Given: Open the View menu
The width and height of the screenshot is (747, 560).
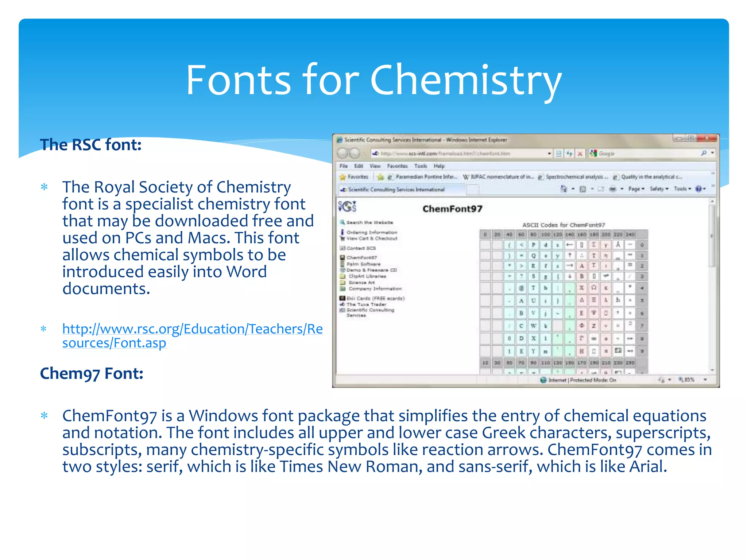Looking at the screenshot, I should point(375,166).
